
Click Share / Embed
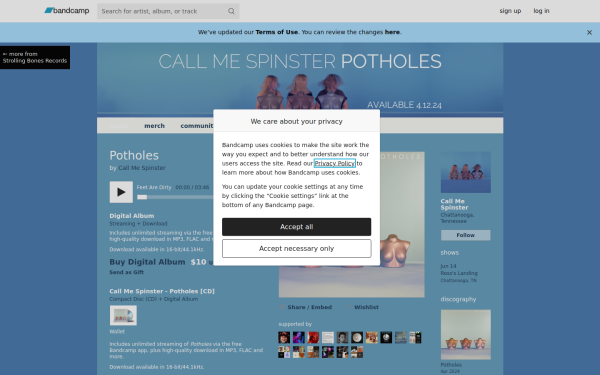click(309, 307)
